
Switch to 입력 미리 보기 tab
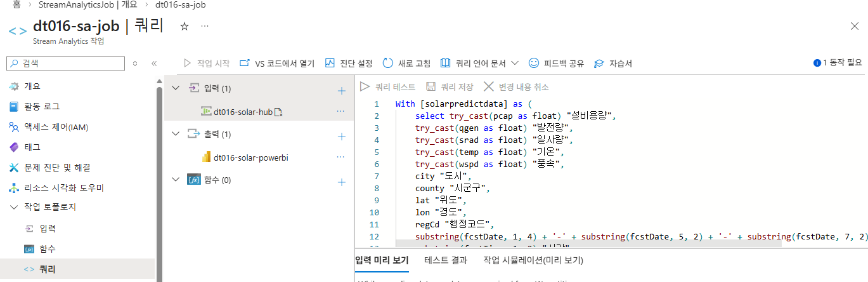click(x=382, y=260)
